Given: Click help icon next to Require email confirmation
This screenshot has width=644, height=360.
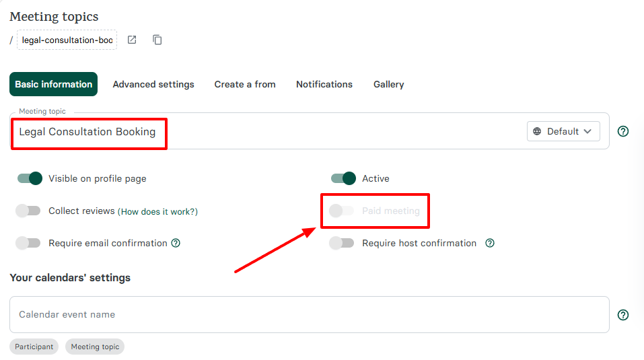Looking at the screenshot, I should (176, 243).
